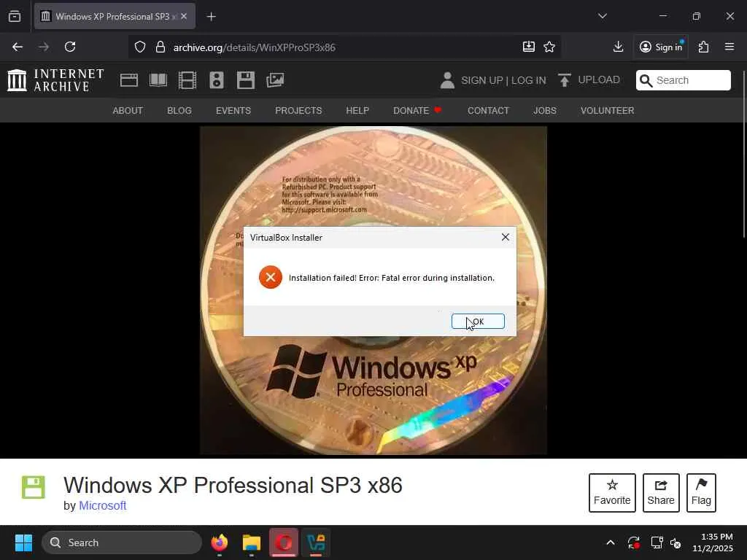Click the site padlock security icon
The height and width of the screenshot is (560, 747).
click(160, 47)
